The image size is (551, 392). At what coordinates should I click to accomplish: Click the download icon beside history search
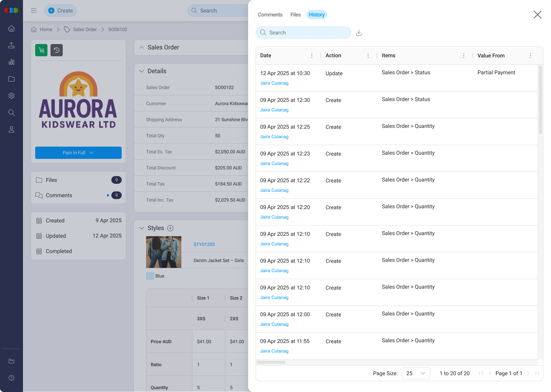[359, 33]
